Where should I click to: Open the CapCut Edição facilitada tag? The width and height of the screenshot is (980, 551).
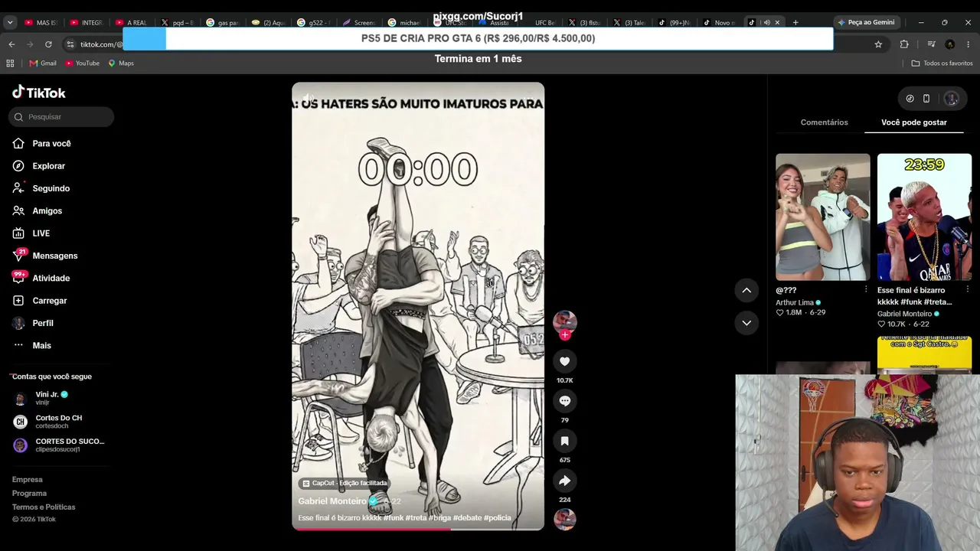345,484
